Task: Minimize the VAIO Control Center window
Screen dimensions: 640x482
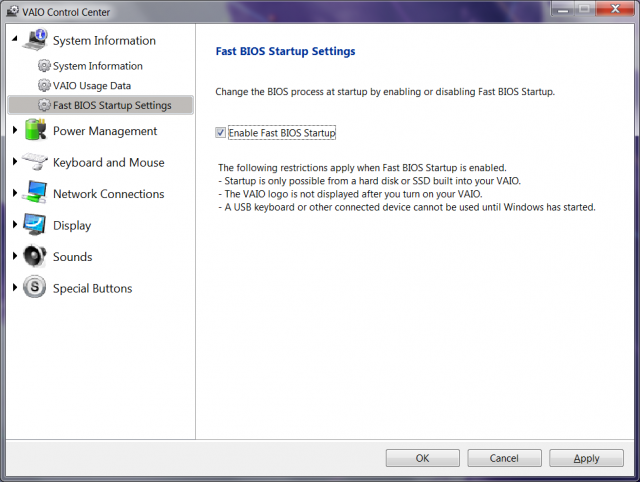Action: (563, 9)
